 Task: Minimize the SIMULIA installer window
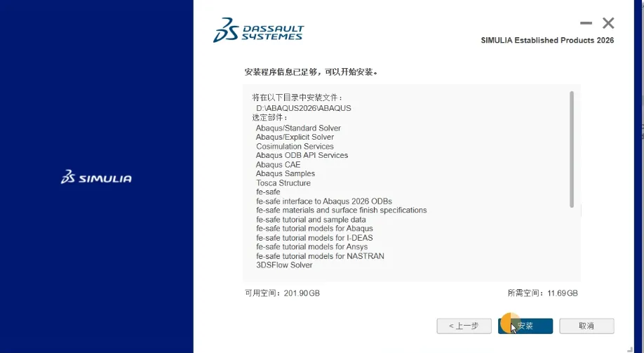(x=586, y=23)
